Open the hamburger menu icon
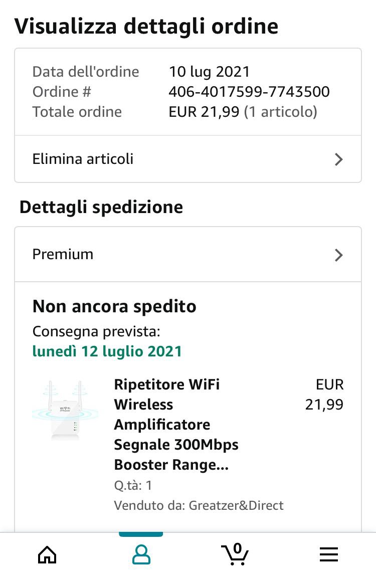The height and width of the screenshot is (588, 376). (x=329, y=555)
